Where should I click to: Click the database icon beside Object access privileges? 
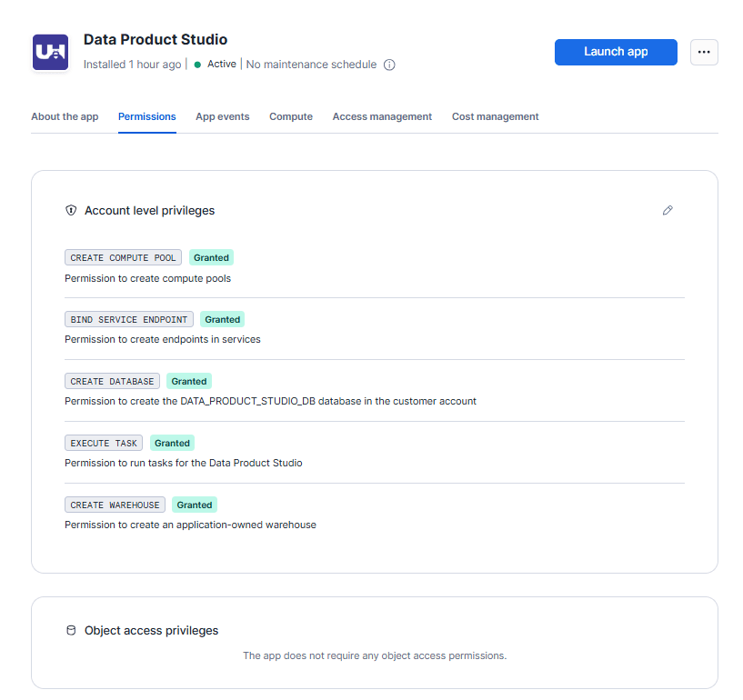pos(71,630)
